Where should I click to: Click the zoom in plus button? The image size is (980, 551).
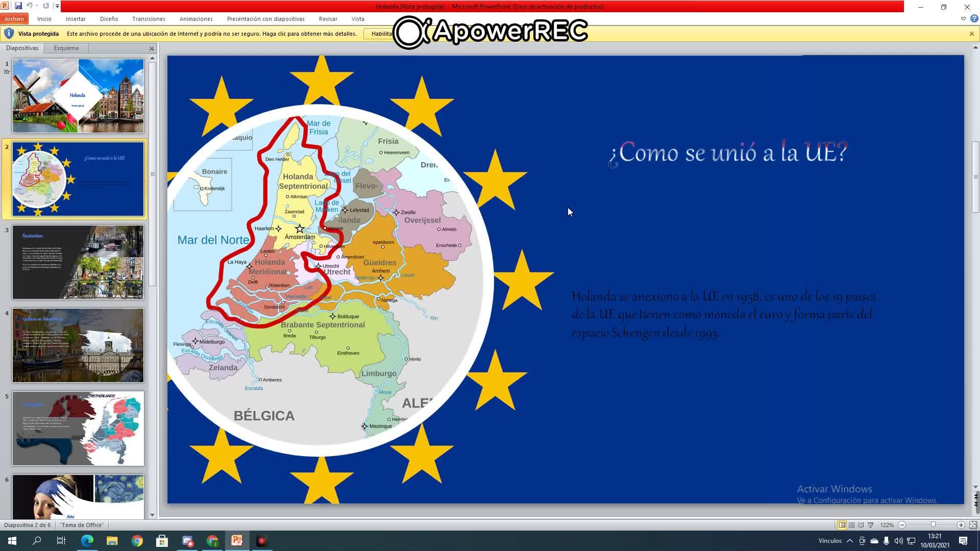coord(961,525)
